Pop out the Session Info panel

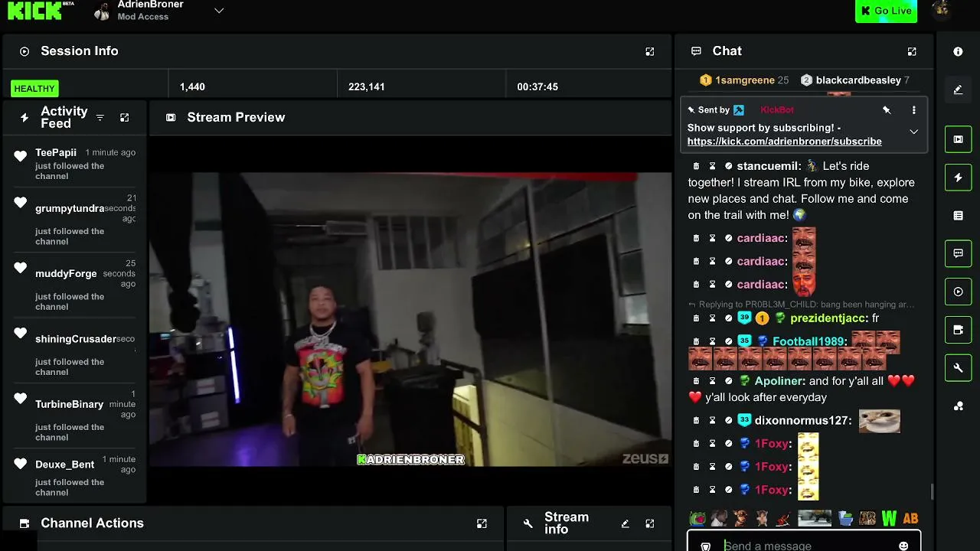click(650, 51)
